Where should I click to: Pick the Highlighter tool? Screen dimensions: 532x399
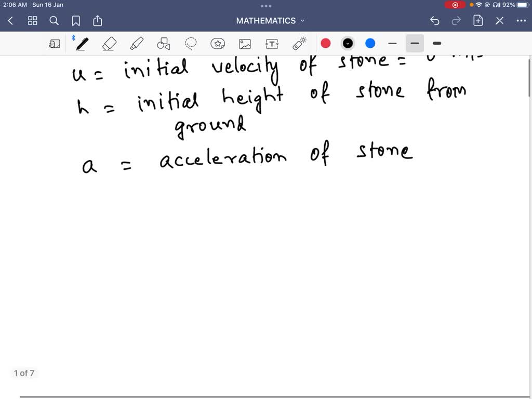(x=136, y=43)
